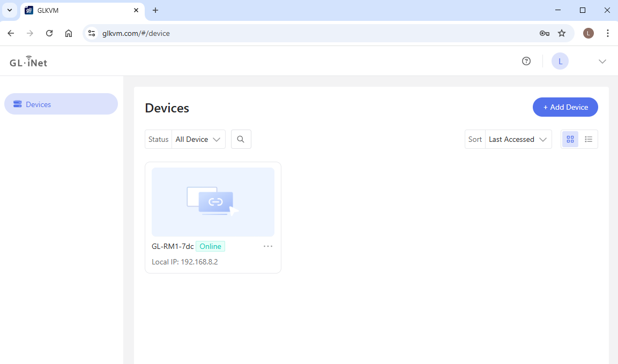Screen dimensions: 618x364
Task: Go back in browser history
Action: click(x=11, y=33)
